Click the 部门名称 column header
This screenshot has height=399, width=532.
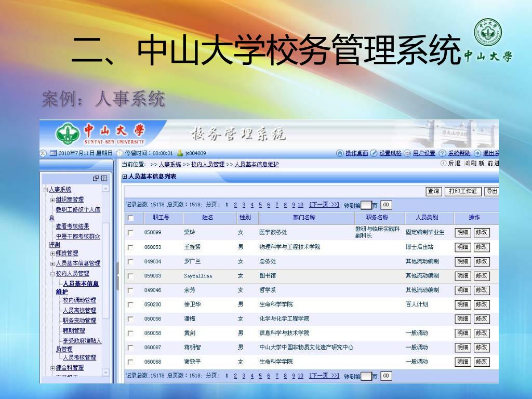tap(304, 217)
